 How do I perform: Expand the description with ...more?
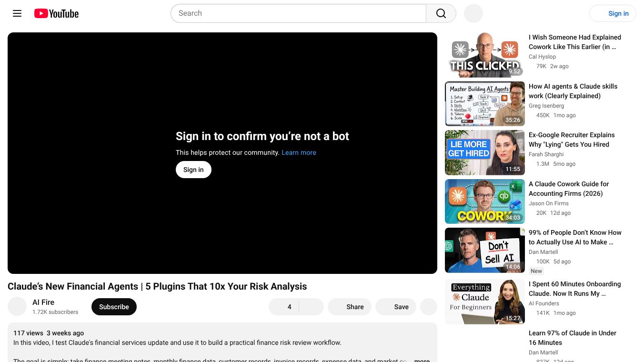(x=421, y=360)
